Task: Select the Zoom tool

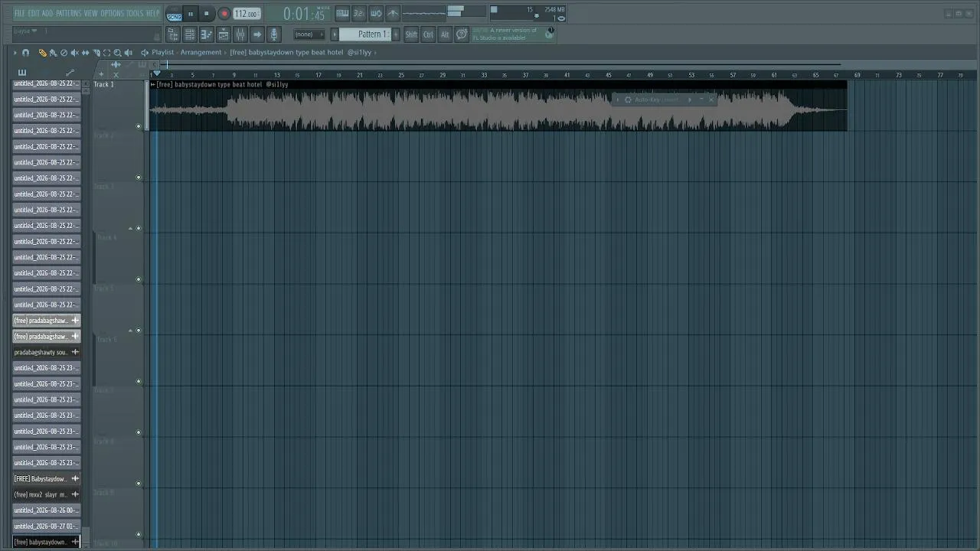Action: pos(117,53)
